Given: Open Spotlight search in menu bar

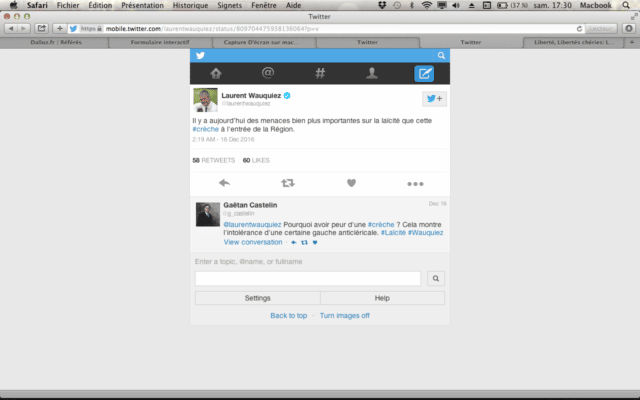Looking at the screenshot, I should (626, 5).
